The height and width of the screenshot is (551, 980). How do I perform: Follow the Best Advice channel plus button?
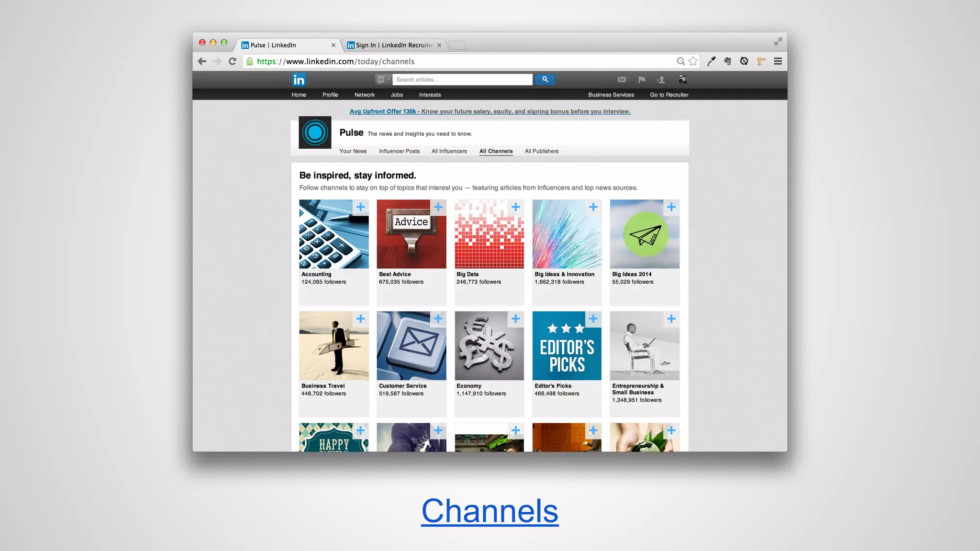(x=438, y=207)
